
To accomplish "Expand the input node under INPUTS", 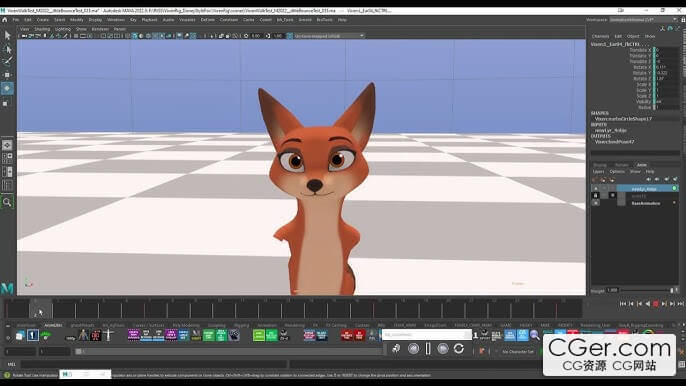I will point(611,130).
